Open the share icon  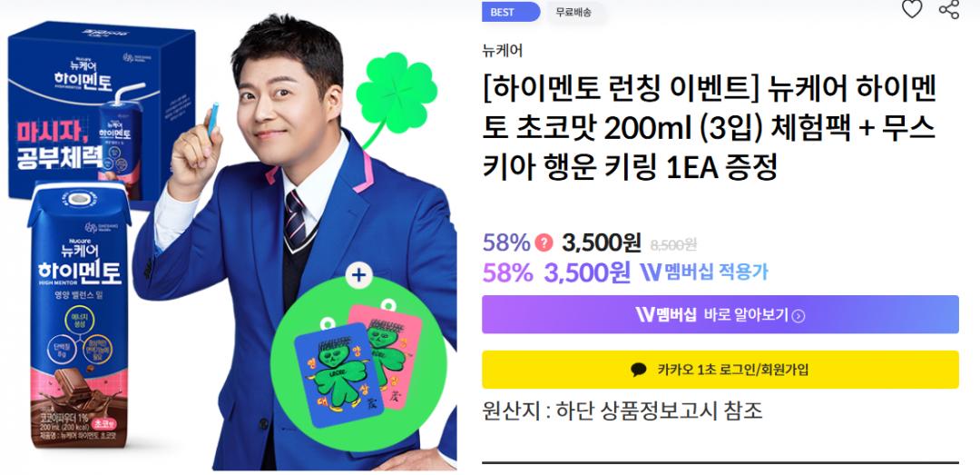[x=949, y=9]
